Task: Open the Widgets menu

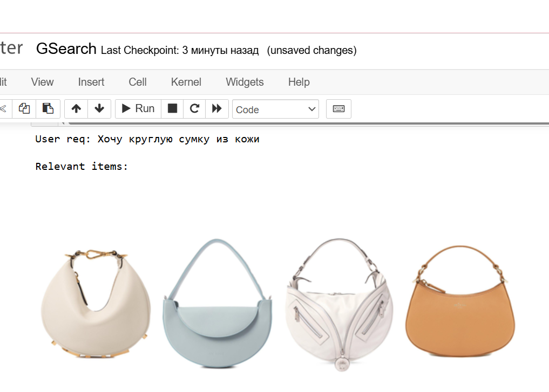Action: (x=245, y=82)
